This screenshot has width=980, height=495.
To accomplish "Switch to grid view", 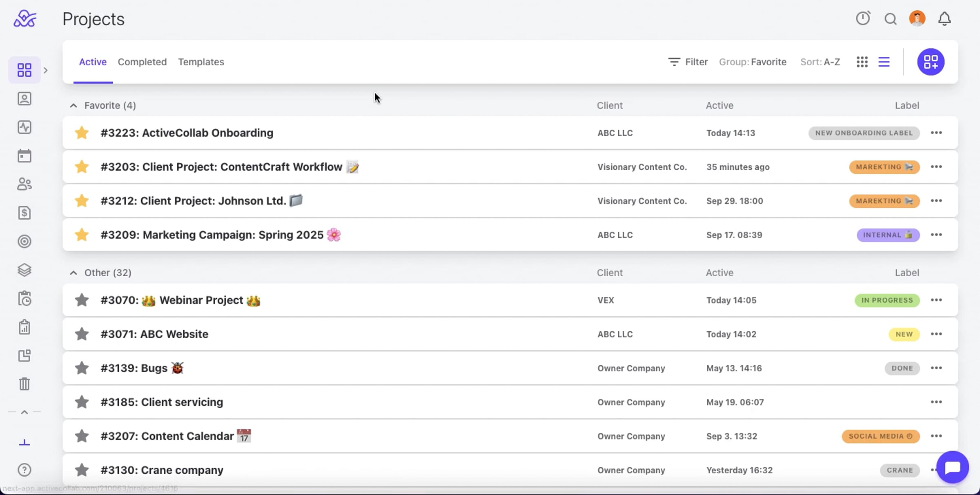I will tap(862, 62).
